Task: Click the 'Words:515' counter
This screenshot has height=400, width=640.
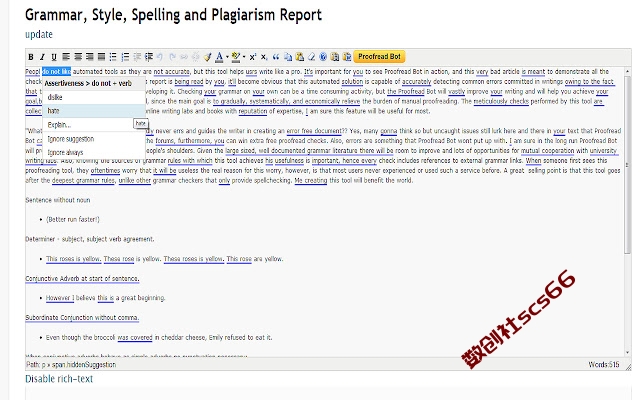Action: point(604,364)
